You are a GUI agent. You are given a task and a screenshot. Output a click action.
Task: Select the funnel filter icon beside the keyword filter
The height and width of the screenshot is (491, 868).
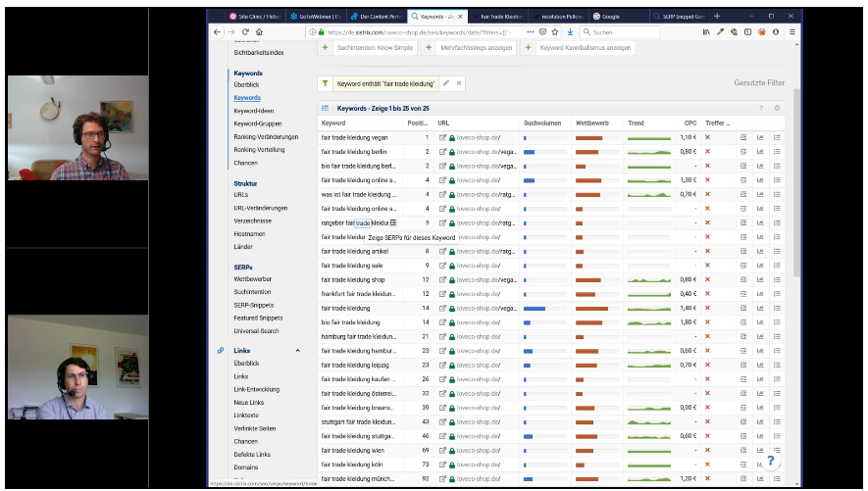325,83
